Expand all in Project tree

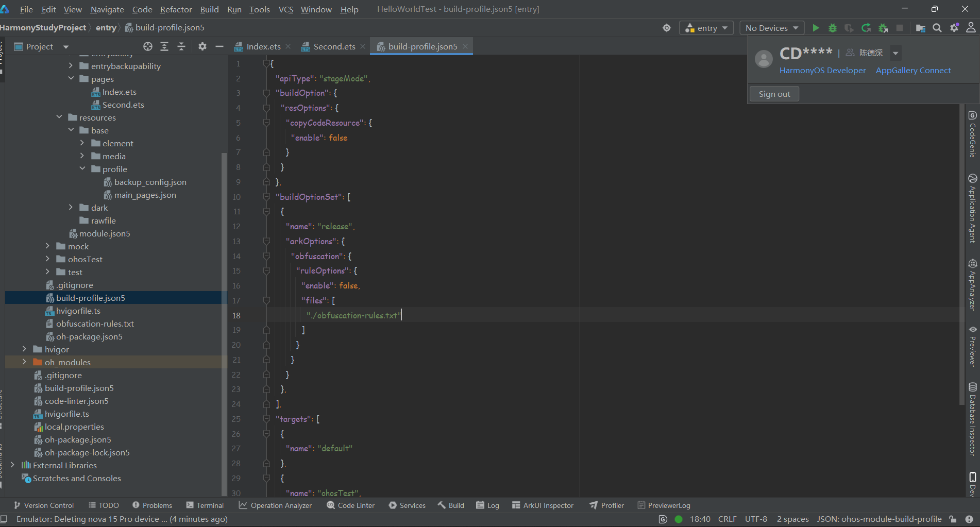click(x=164, y=46)
